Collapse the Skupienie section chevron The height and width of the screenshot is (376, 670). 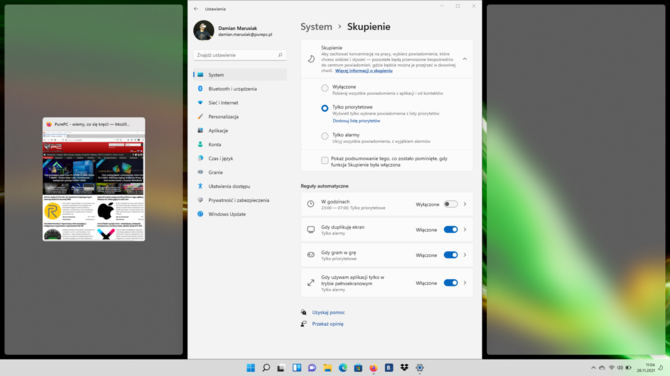(465, 59)
